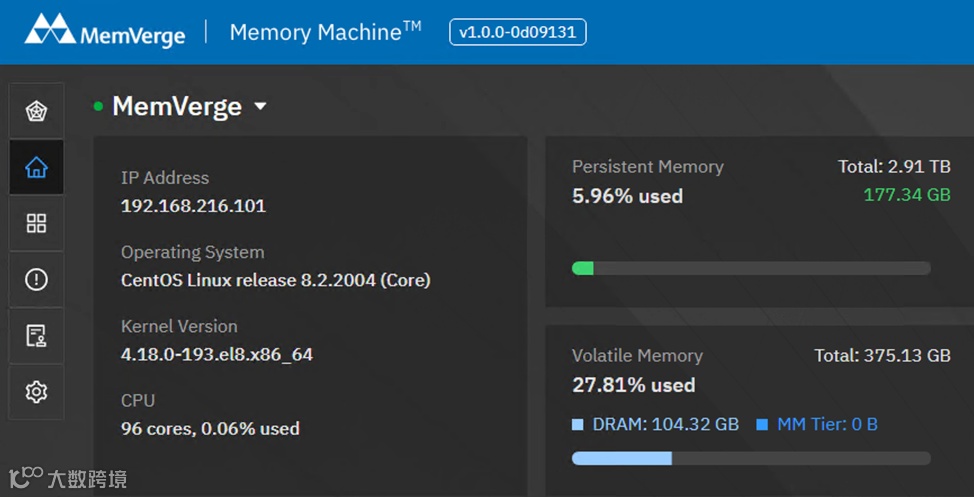Expand the MemVerge host dropdown arrow
Viewport: 974px width, 497px height.
point(260,106)
